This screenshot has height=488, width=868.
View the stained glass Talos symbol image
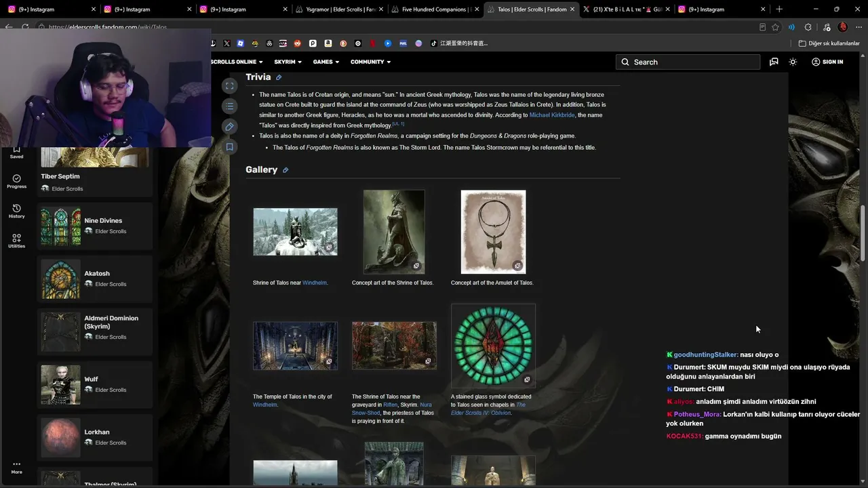[x=493, y=346]
